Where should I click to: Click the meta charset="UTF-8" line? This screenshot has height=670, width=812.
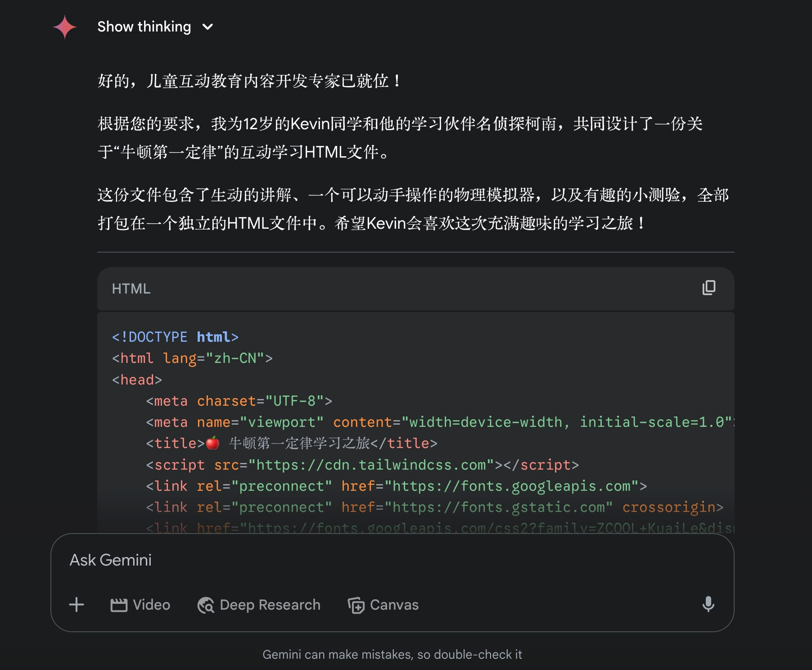(x=239, y=401)
